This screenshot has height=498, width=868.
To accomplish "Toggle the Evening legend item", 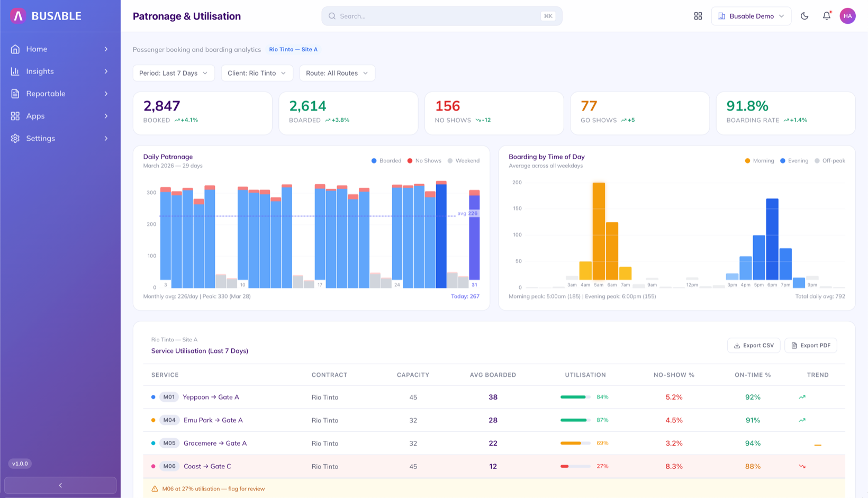I will tap(794, 161).
